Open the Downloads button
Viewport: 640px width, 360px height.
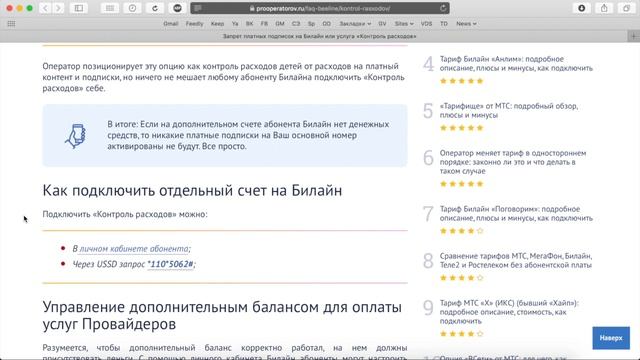(582, 8)
